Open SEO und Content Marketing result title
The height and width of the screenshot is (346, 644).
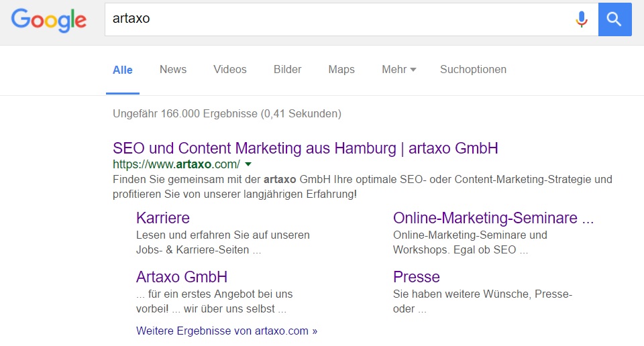[305, 148]
